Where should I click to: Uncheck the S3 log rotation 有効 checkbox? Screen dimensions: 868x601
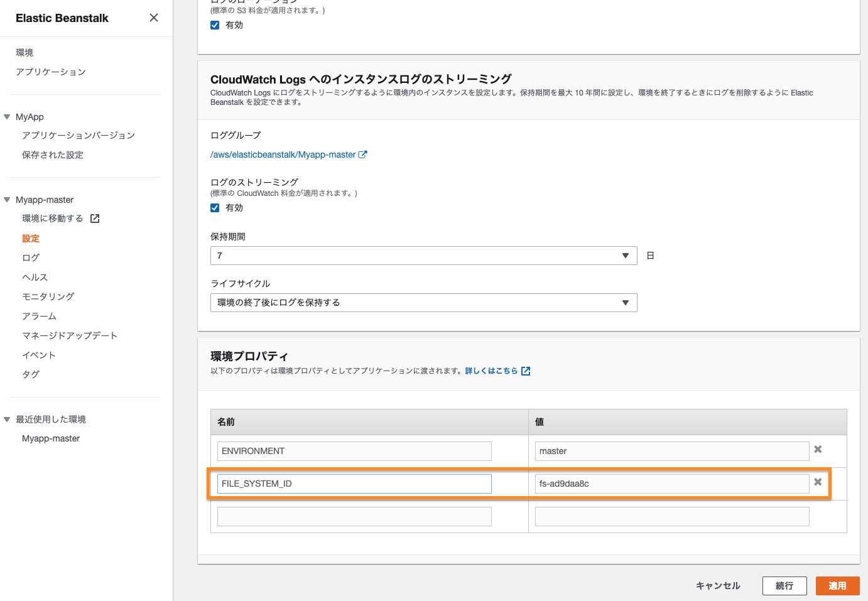tap(215, 25)
